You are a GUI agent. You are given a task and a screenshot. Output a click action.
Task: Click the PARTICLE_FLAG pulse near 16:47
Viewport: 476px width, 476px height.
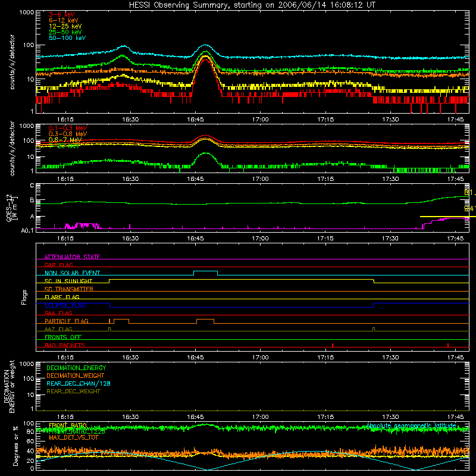(205, 320)
